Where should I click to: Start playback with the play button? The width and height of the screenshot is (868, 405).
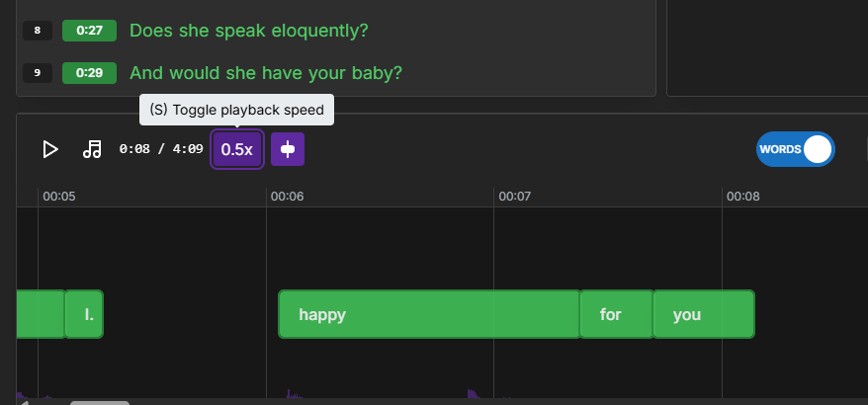[x=50, y=149]
